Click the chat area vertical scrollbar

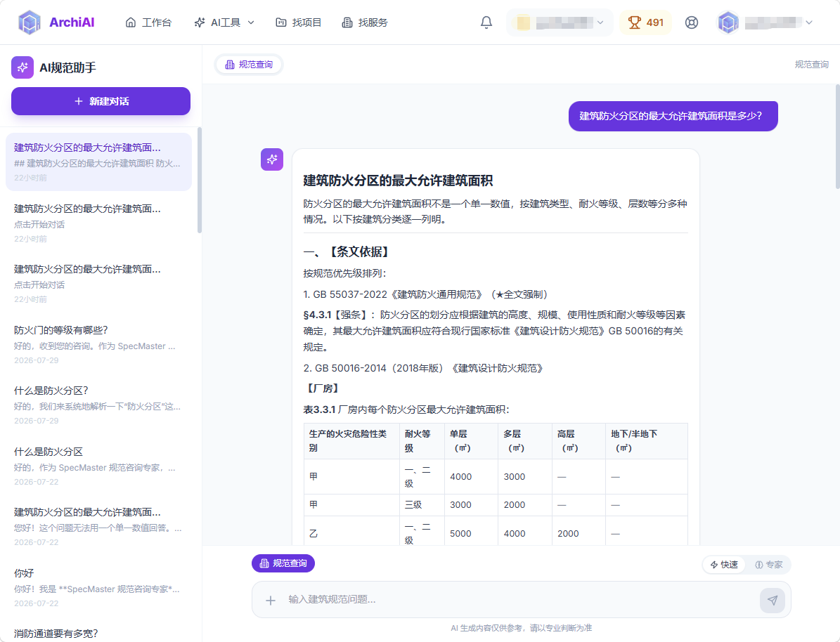(x=837, y=136)
